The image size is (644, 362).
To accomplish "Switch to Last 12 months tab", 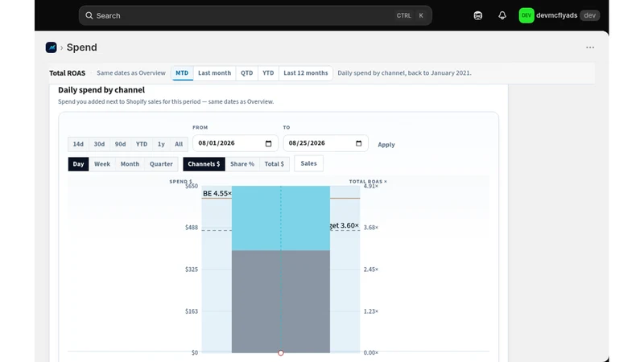I will [x=306, y=73].
